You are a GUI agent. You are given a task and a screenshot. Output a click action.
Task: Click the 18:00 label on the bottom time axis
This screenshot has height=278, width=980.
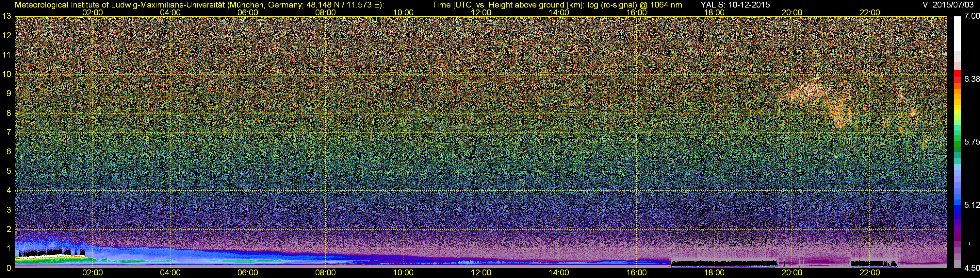click(714, 273)
